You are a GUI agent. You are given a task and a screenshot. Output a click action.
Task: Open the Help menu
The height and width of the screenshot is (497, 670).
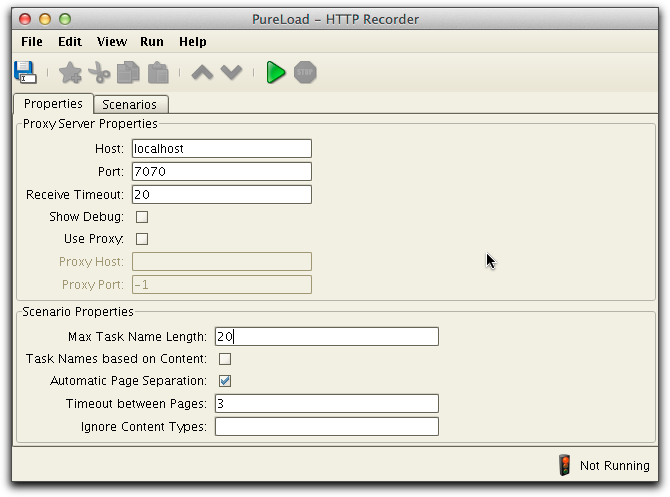[x=193, y=42]
